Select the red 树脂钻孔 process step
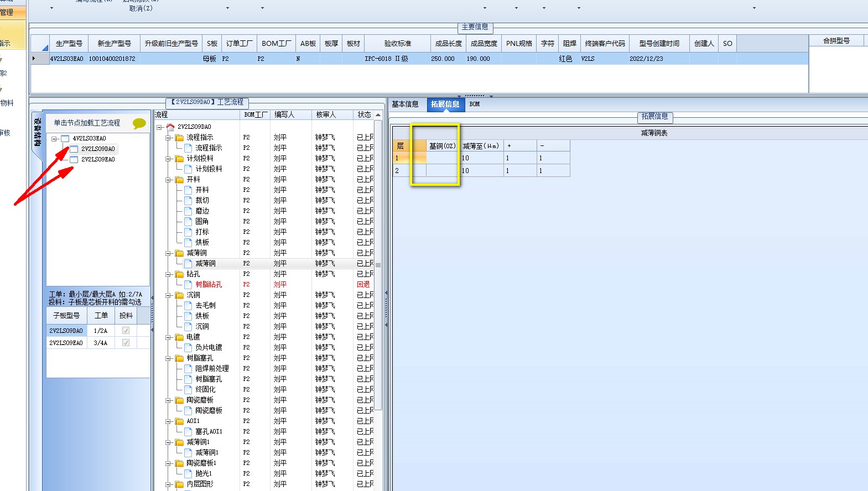 tap(209, 284)
